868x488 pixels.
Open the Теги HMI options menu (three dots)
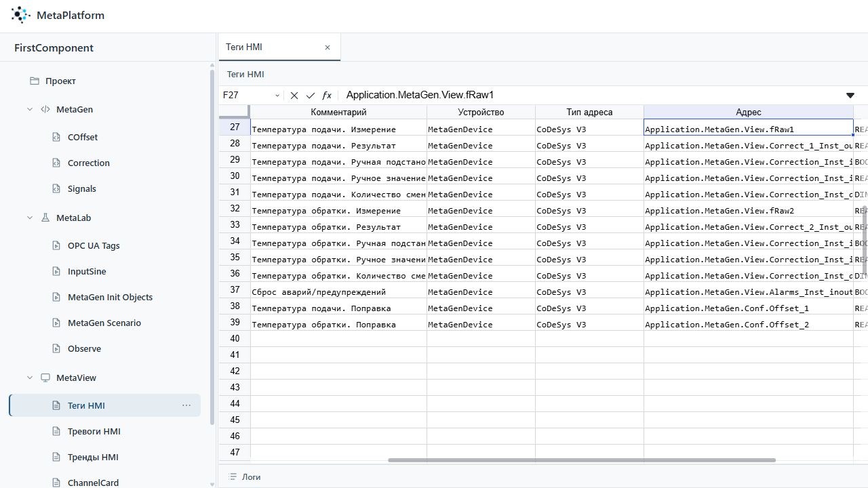186,405
